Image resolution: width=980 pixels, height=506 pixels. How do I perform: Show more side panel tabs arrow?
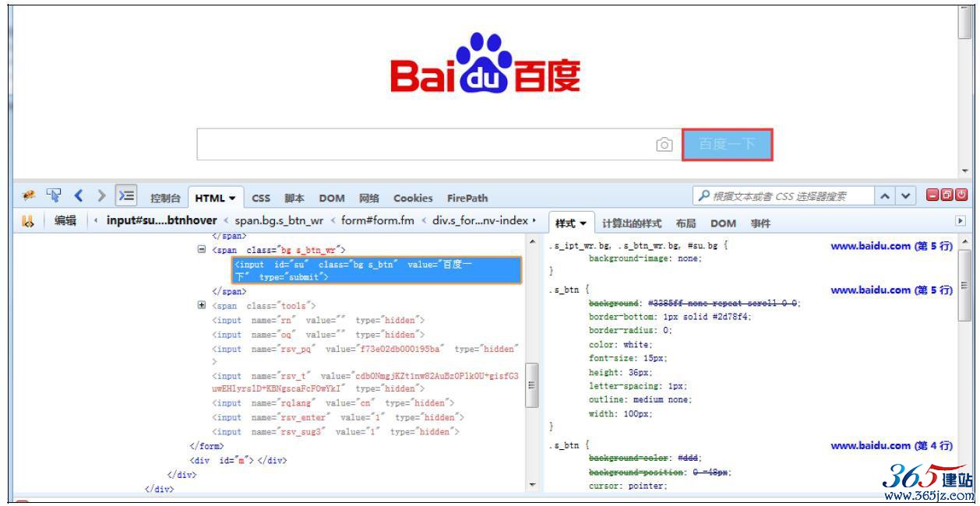(961, 221)
